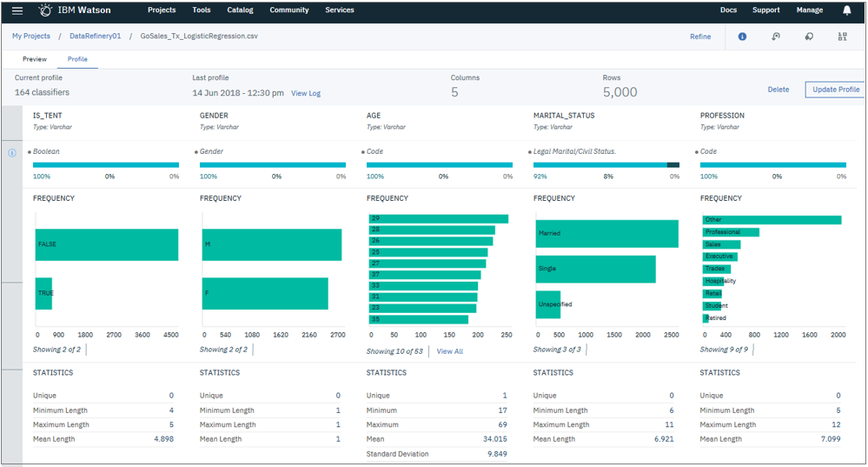This screenshot has width=868, height=467.
Task: Select the M gender frequency bar
Action: pyautogui.click(x=272, y=245)
